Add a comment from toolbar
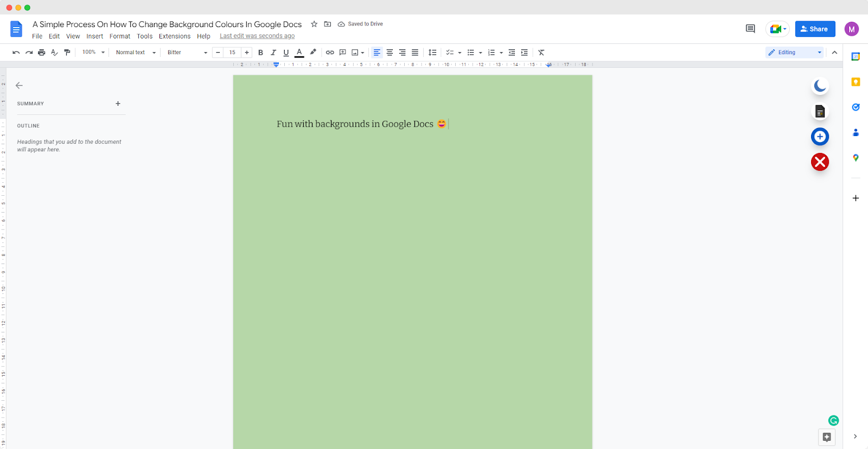 point(342,53)
